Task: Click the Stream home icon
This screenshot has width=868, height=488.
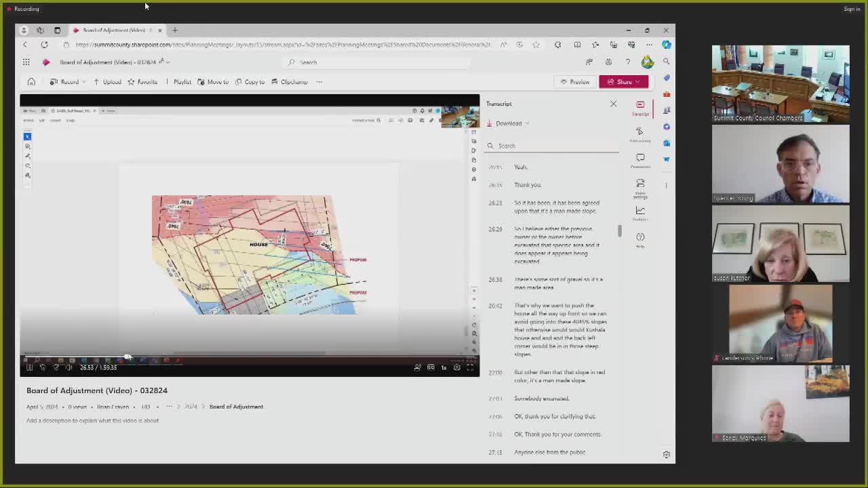Action: pos(31,82)
